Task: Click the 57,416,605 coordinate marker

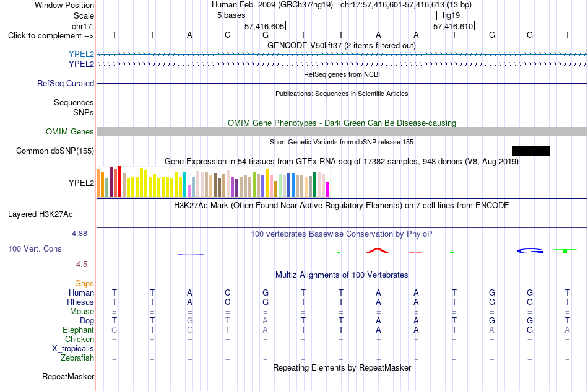Action: tap(265, 26)
